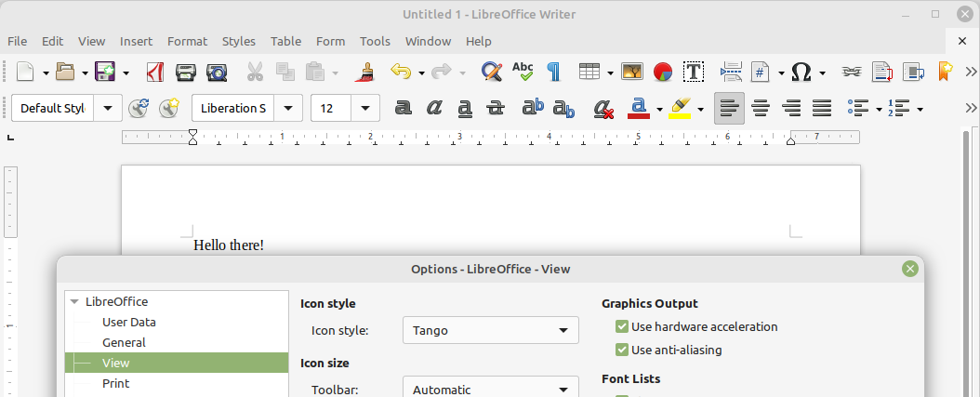Insert a chart from toolbar
This screenshot has height=397, width=980.
point(663,72)
